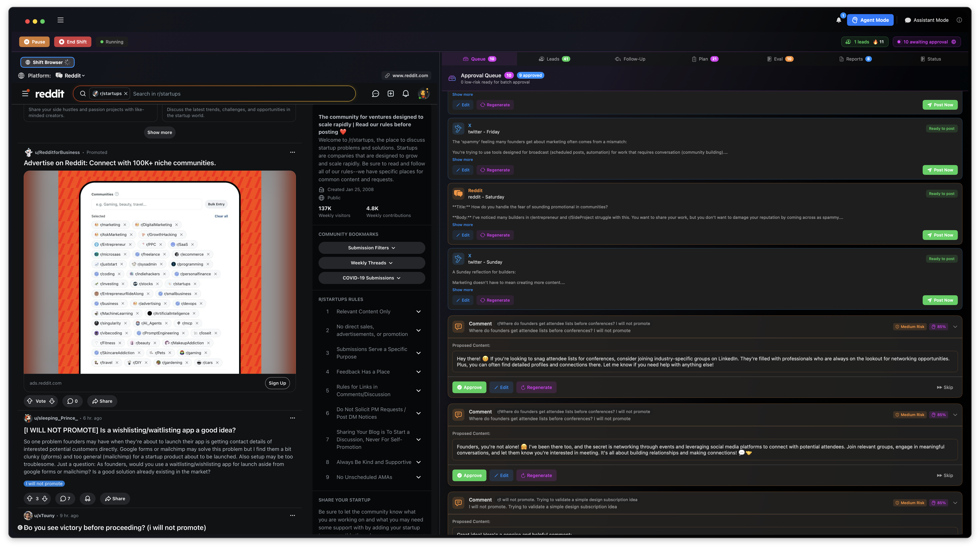Regenerate the twitter - Friday draft
The image size is (980, 548).
(x=495, y=170)
